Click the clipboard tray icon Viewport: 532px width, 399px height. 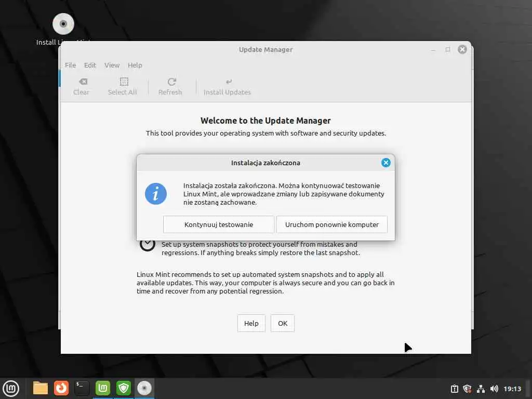(454, 389)
